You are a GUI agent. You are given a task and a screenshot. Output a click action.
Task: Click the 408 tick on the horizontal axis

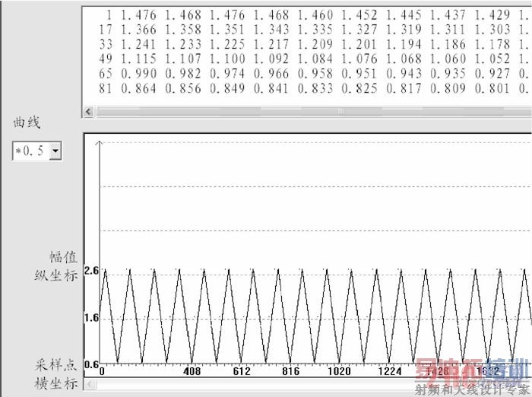[x=192, y=371]
